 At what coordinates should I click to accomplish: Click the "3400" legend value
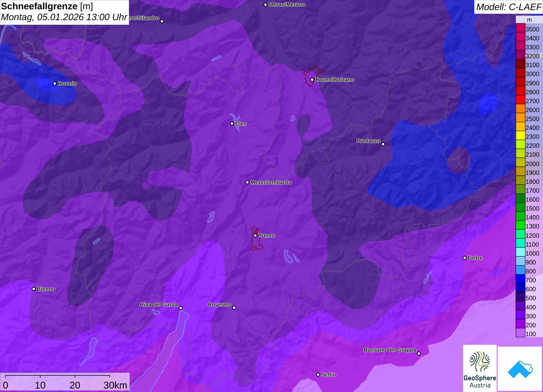click(x=533, y=38)
